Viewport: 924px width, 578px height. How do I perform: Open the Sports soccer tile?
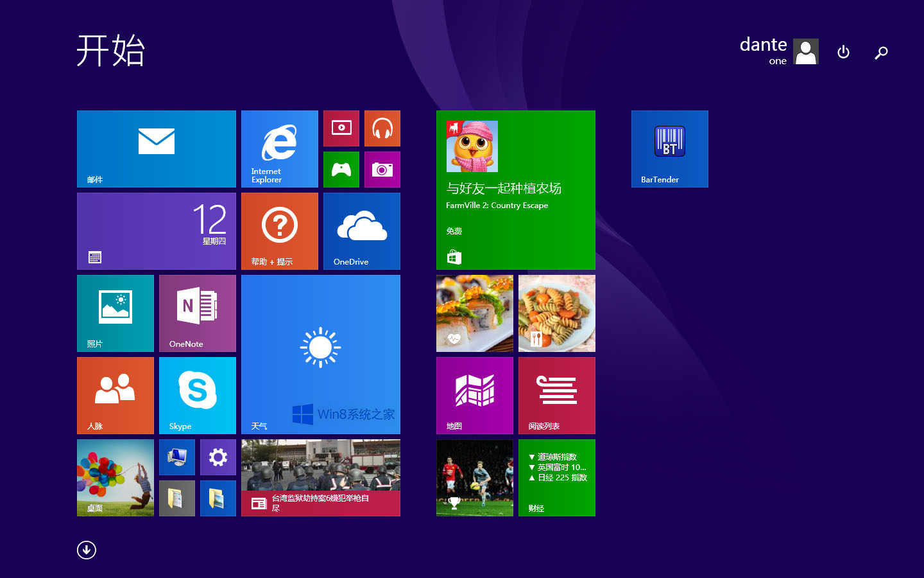tap(475, 478)
